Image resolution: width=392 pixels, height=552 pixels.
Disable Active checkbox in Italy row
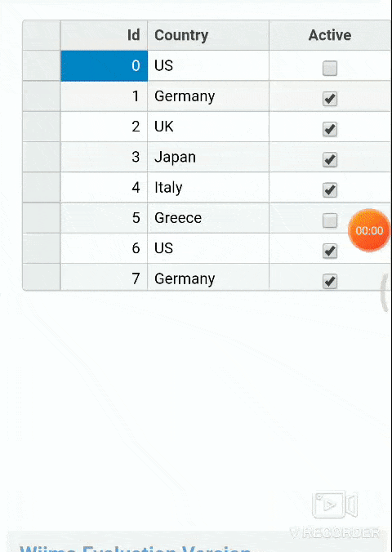(x=330, y=190)
